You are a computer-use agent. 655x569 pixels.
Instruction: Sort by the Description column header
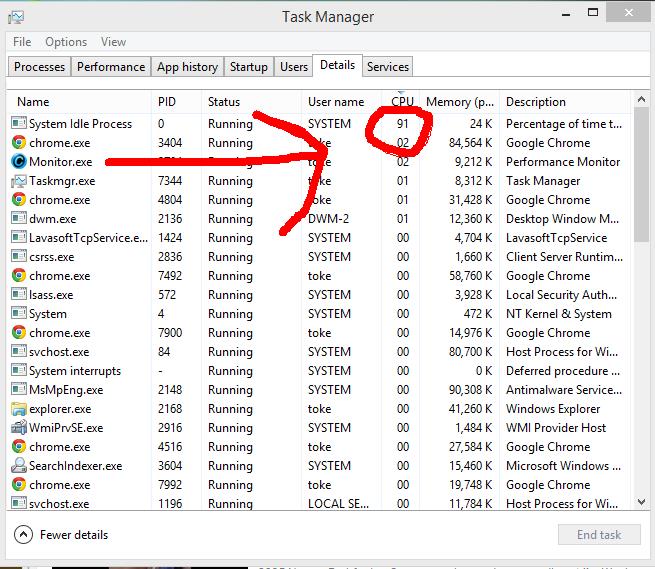[x=564, y=102]
